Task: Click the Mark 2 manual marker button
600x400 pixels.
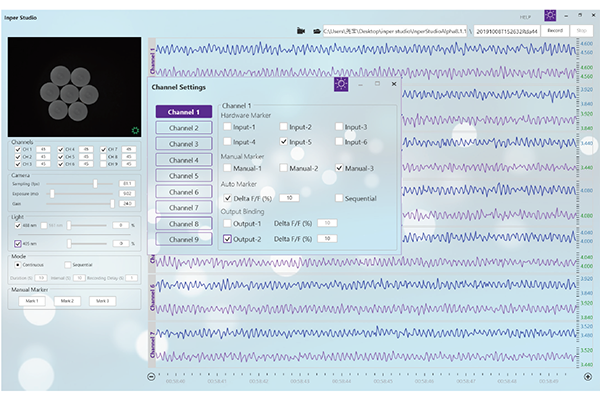Action: [67, 300]
